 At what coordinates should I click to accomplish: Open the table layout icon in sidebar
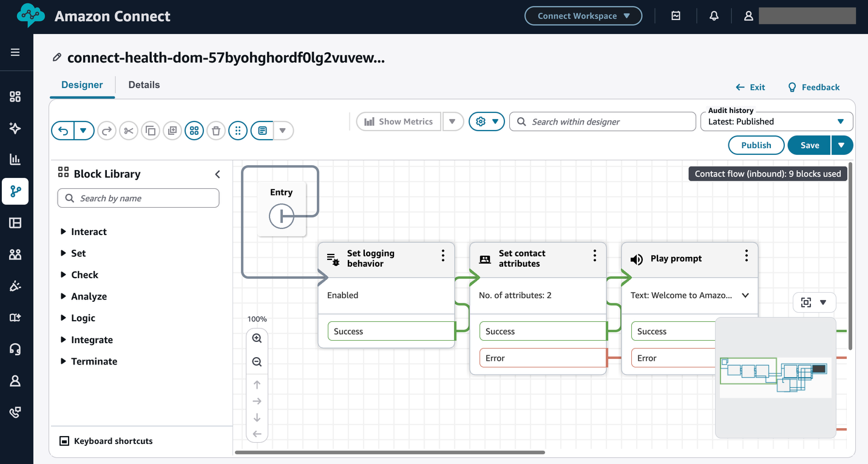coord(15,223)
